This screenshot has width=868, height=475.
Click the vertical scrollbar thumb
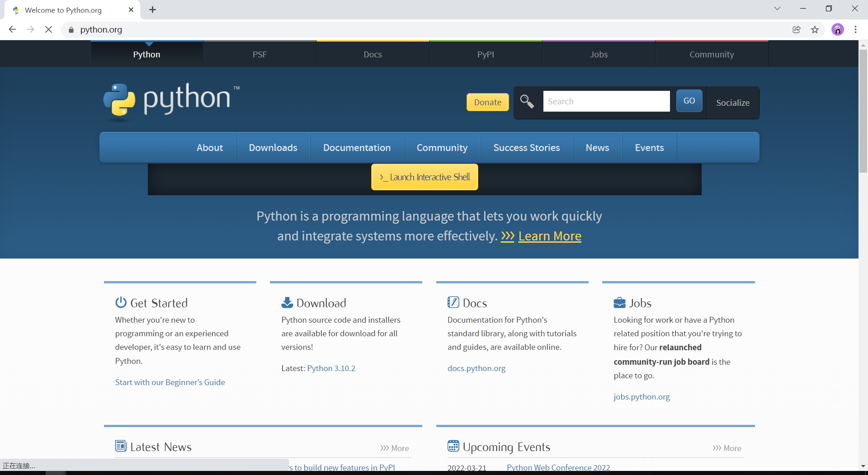point(863,111)
